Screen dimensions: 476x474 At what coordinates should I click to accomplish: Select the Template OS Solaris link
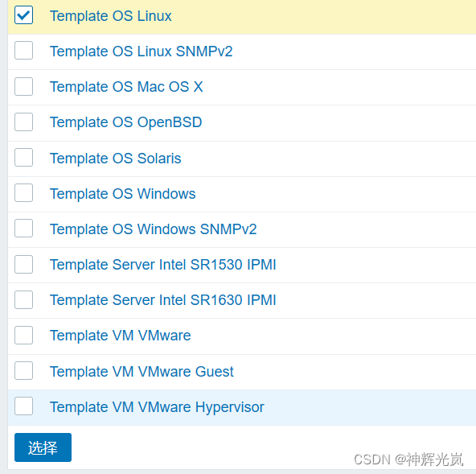(115, 159)
